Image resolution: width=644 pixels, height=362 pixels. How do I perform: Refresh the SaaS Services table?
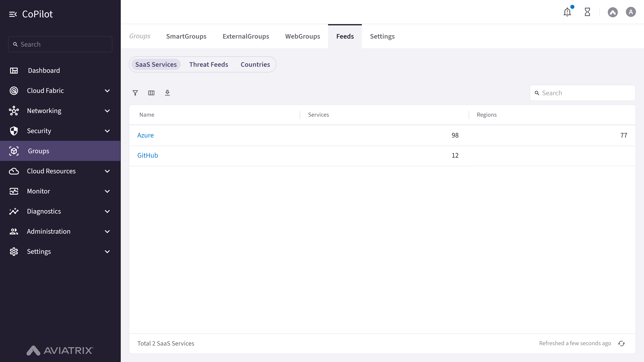tap(621, 344)
